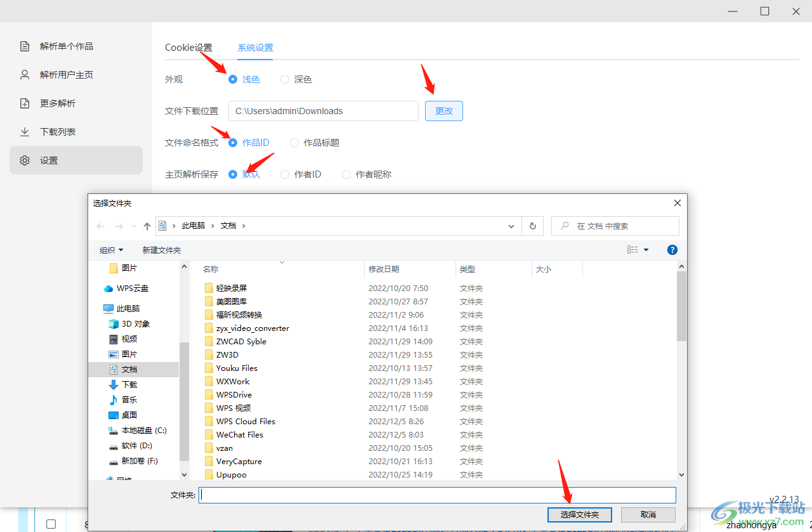Select 深色 appearance option
This screenshot has width=812, height=532.
tap(296, 79)
